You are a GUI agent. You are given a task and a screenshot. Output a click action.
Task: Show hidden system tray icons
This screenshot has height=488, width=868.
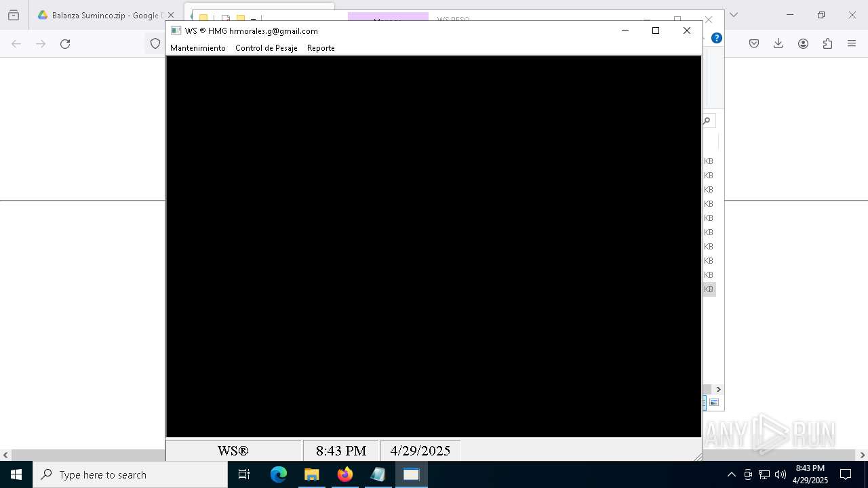tap(731, 474)
